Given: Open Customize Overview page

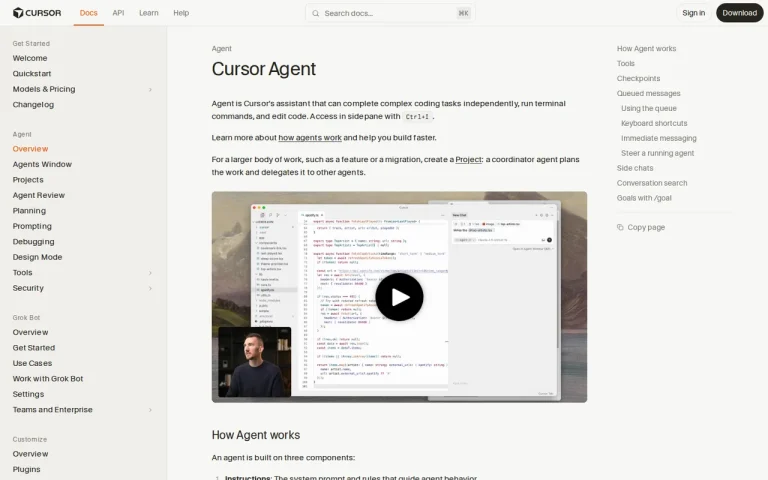Looking at the screenshot, I should [x=30, y=454].
